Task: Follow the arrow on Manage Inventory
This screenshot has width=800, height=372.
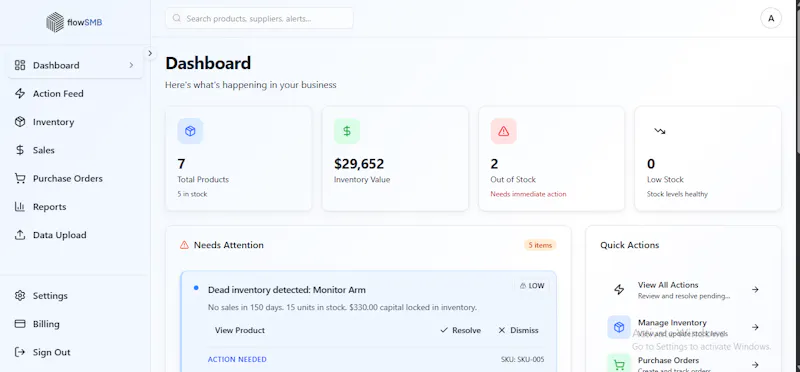Action: [755, 327]
